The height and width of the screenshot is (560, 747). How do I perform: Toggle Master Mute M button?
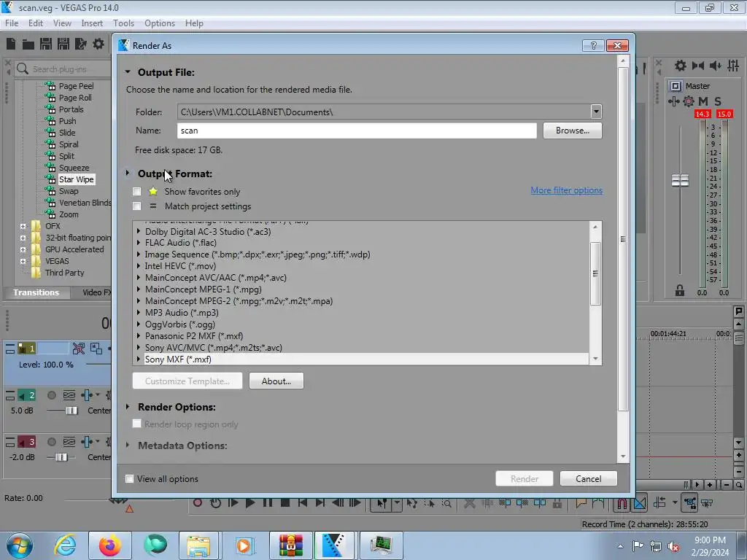pos(703,101)
